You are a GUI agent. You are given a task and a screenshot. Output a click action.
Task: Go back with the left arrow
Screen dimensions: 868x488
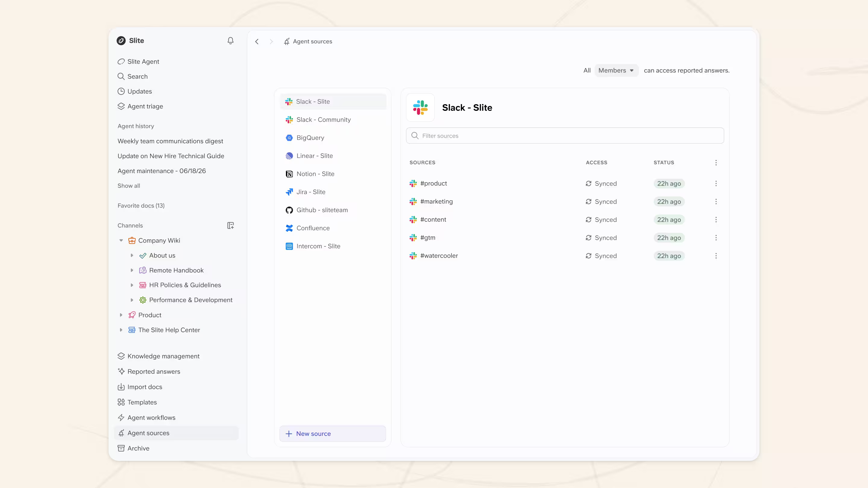257,42
